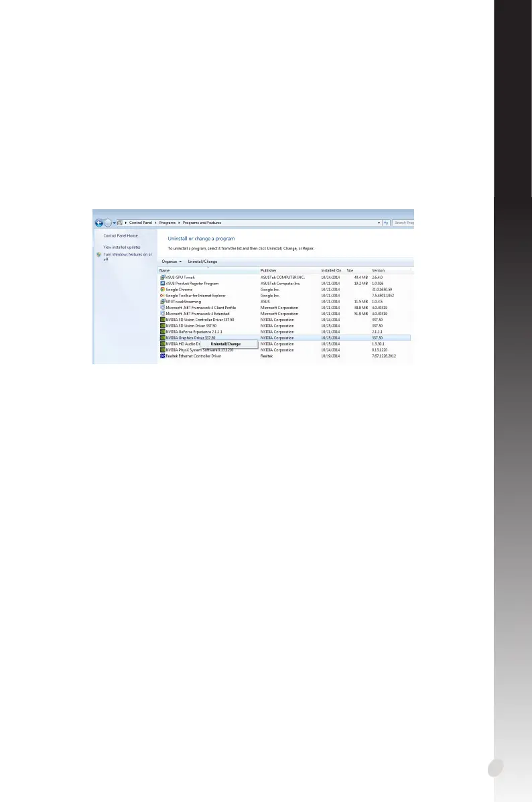Image resolution: width=532 pixels, height=802 pixels.
Task: Go back with the blue arrow button
Action: (x=99, y=223)
